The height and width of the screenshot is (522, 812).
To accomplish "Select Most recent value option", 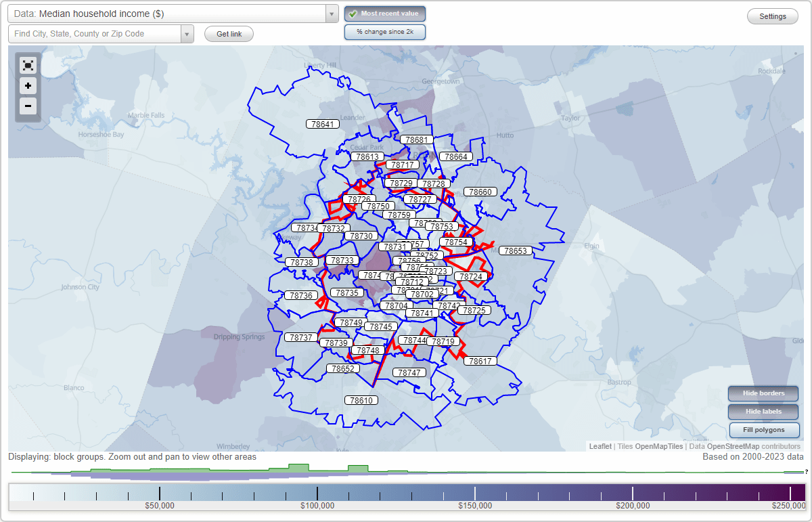I will [385, 14].
